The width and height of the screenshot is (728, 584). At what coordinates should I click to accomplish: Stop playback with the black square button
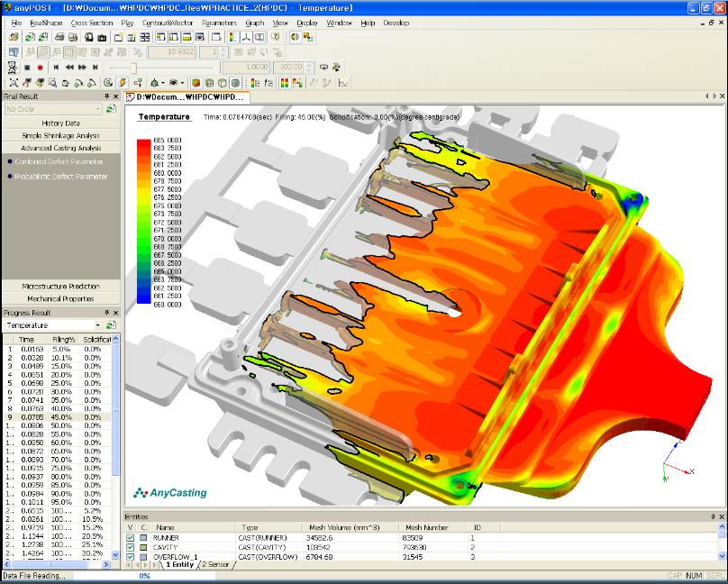(27, 68)
